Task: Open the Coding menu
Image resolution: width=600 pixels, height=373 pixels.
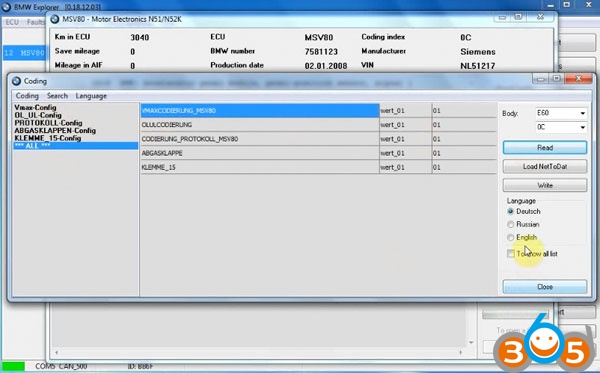Action: (27, 96)
